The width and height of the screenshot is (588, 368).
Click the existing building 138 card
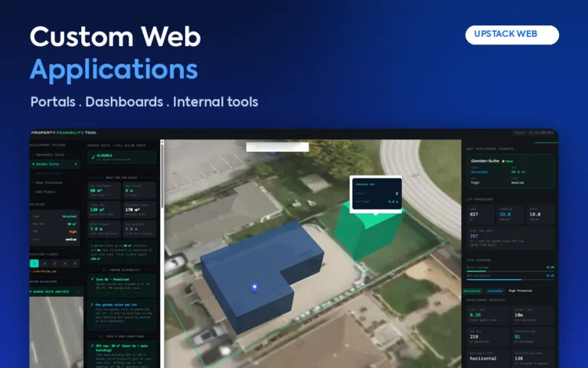pos(533,359)
